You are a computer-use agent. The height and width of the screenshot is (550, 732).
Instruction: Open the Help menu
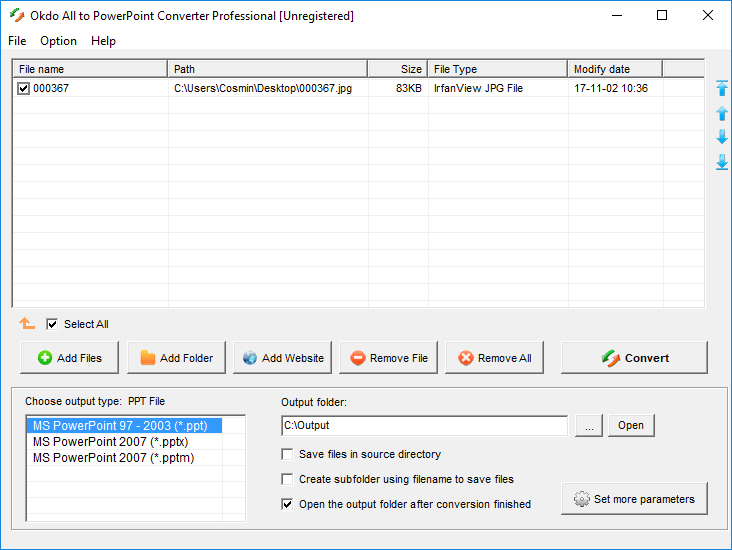pyautogui.click(x=103, y=41)
